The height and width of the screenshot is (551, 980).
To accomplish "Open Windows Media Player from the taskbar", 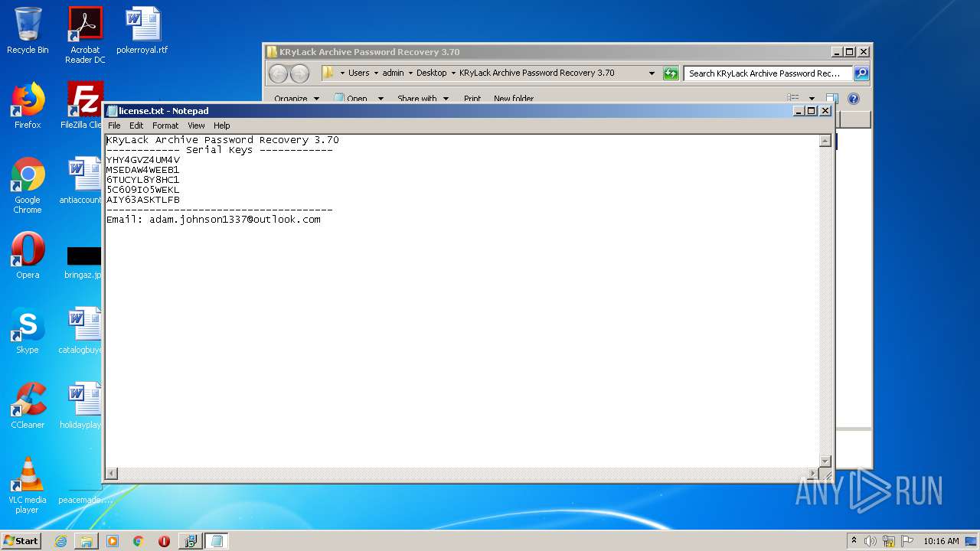I will (x=113, y=541).
